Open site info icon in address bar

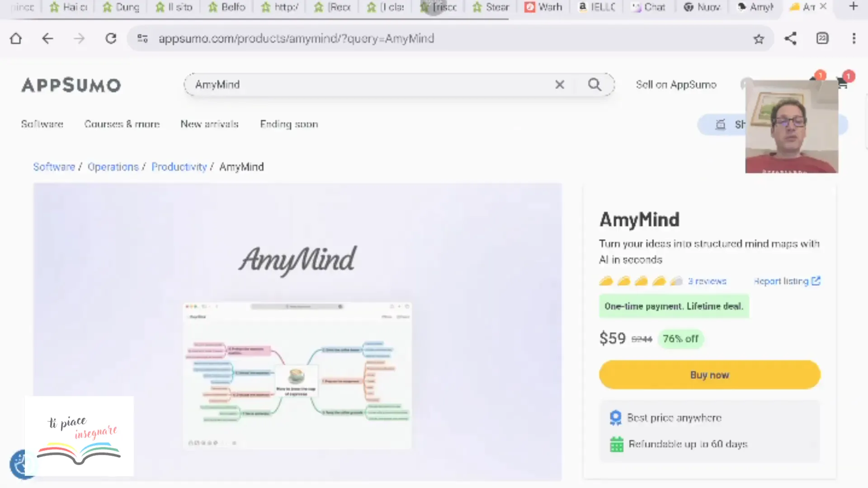pos(142,38)
